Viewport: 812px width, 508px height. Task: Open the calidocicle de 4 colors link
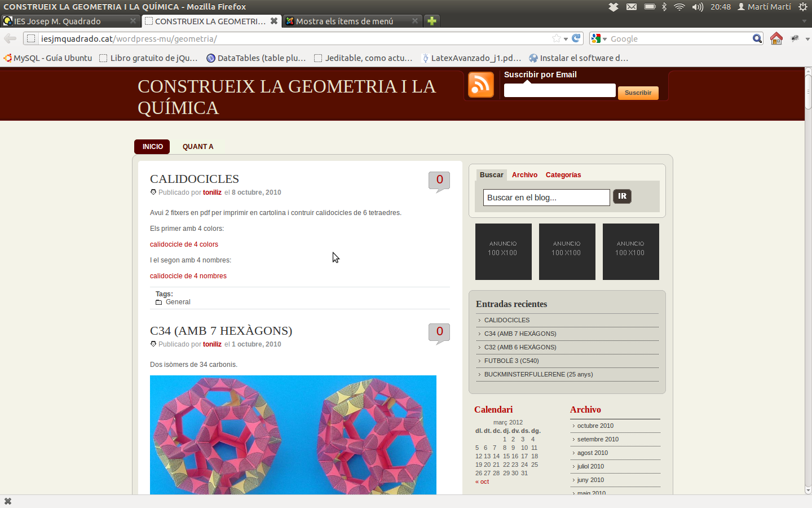(x=184, y=244)
